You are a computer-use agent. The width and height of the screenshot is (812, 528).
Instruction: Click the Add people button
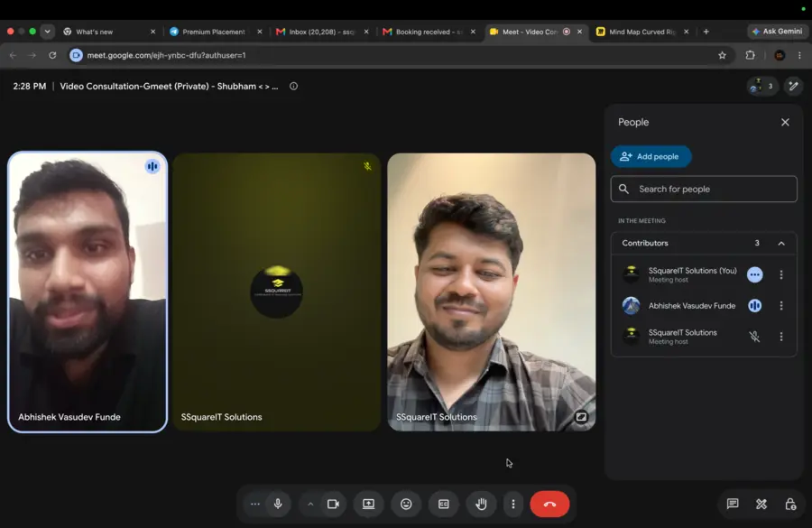[x=651, y=156]
